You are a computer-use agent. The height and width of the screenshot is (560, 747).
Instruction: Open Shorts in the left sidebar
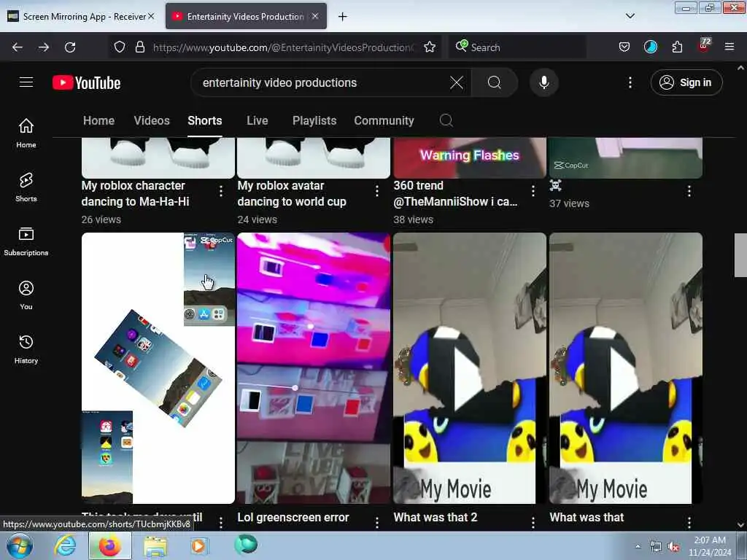click(x=26, y=187)
